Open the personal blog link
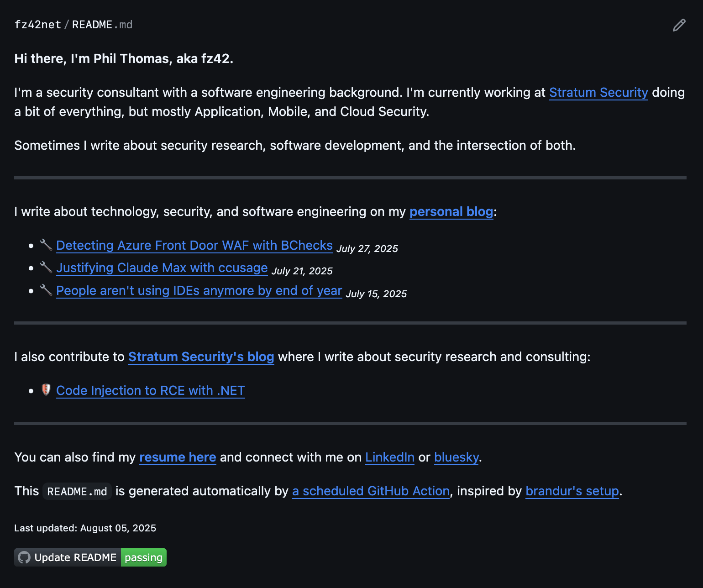The width and height of the screenshot is (703, 588). tap(451, 212)
